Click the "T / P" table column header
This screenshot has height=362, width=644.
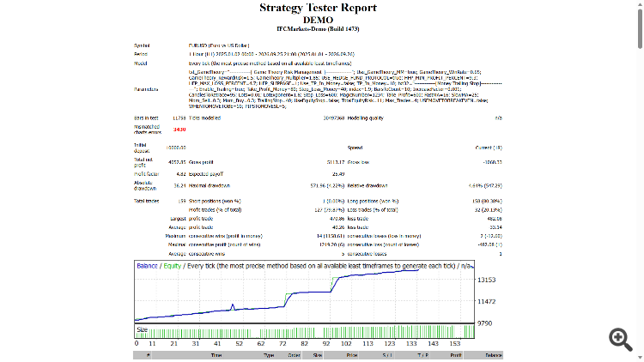click(423, 355)
